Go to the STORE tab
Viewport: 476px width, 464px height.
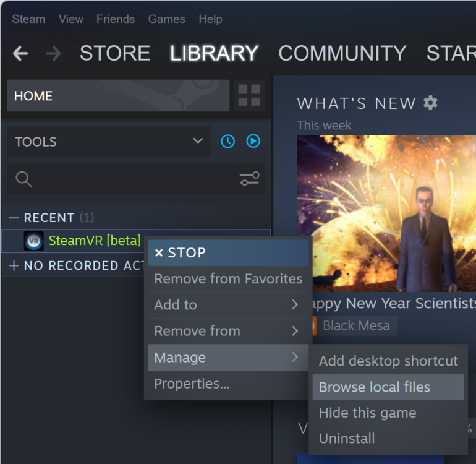(115, 53)
